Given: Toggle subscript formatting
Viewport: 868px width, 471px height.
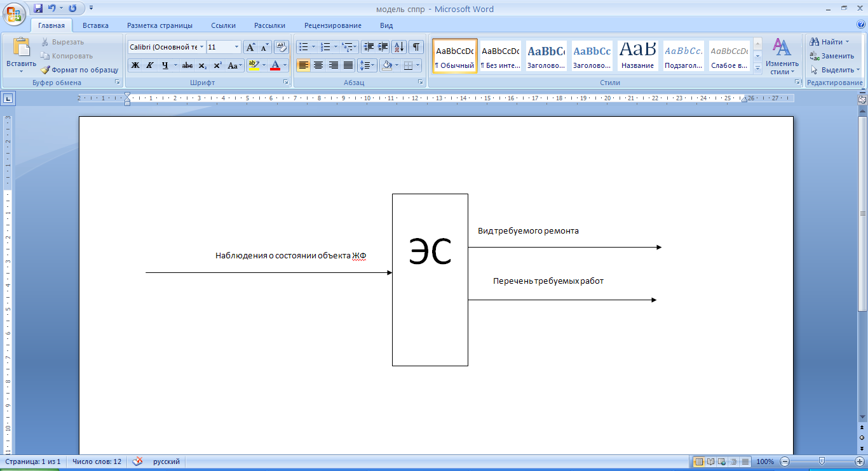Looking at the screenshot, I should coord(202,65).
